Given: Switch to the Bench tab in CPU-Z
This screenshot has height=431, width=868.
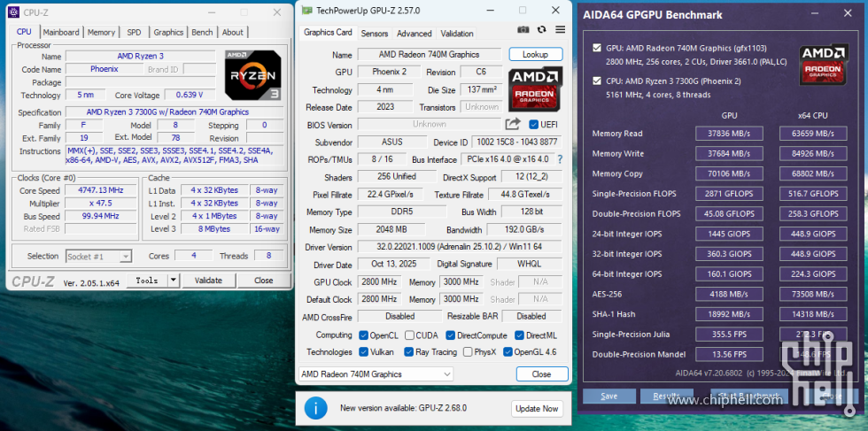Looking at the screenshot, I should click(202, 32).
